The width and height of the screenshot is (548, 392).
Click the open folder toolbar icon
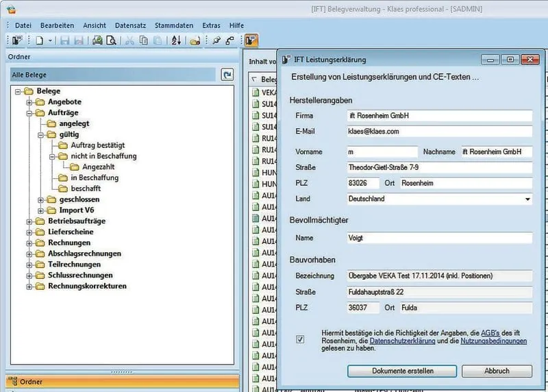(195, 40)
